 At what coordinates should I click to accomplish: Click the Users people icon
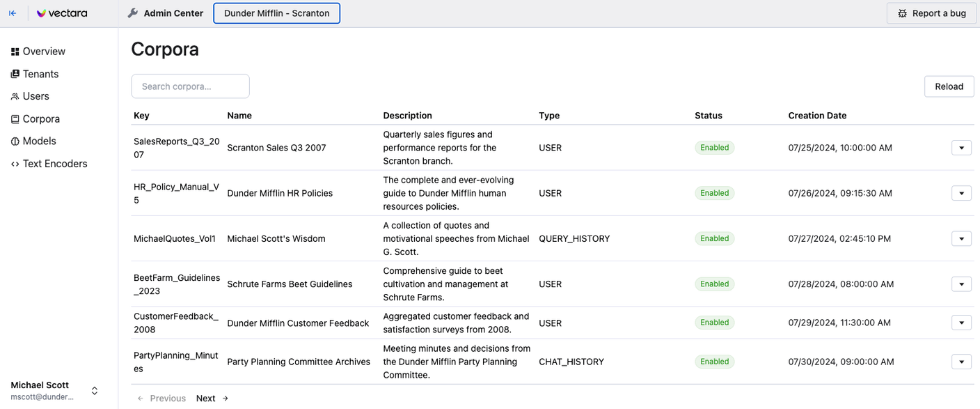(x=15, y=97)
